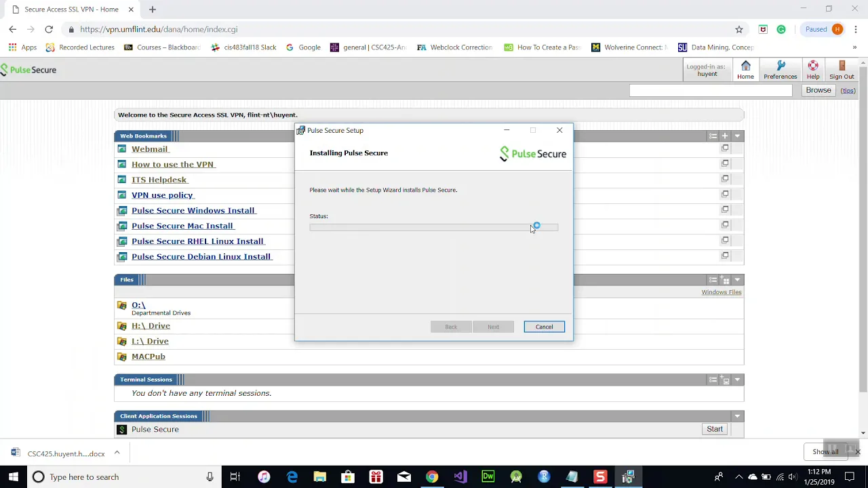
Task: Collapse the Web Bookmarks panel arrow
Action: [x=737, y=136]
